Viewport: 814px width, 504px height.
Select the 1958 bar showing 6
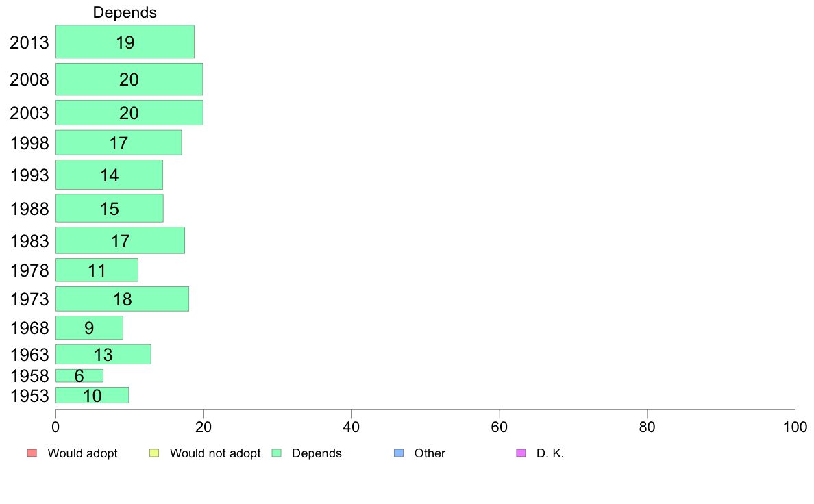coord(79,376)
